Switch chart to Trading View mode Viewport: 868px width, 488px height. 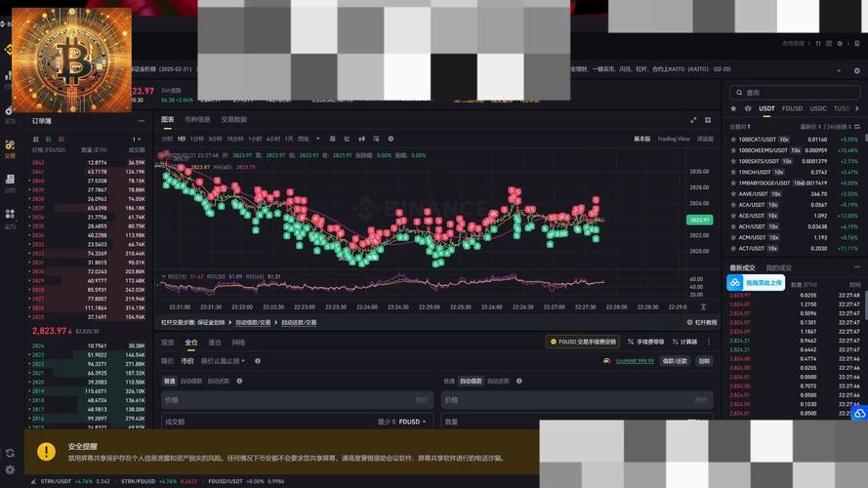(673, 139)
